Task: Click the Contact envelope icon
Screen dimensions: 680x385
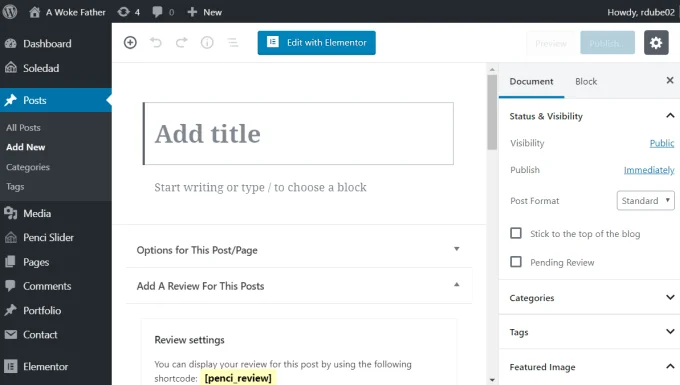Action: [10, 334]
